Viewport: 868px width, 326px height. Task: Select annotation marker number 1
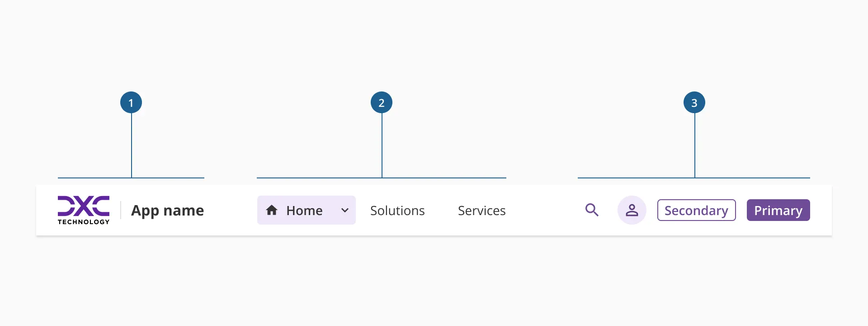131,103
